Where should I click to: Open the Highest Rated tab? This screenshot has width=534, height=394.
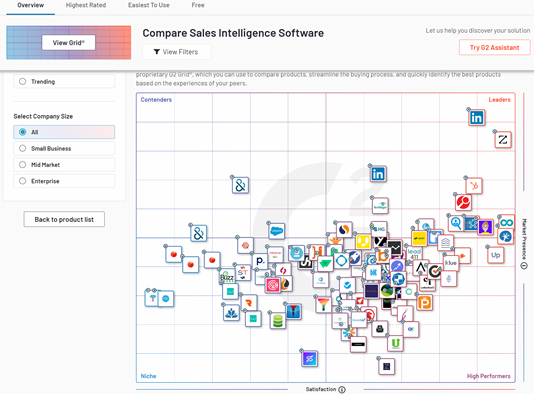(86, 5)
